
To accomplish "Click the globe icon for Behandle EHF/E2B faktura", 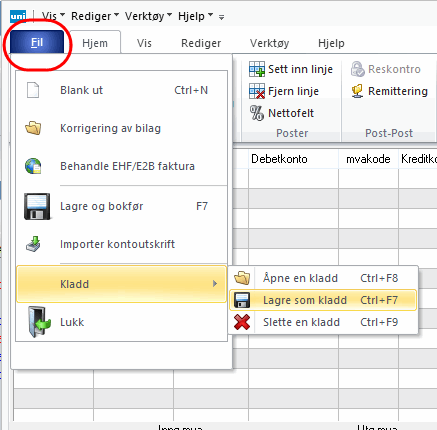I will pos(33,166).
